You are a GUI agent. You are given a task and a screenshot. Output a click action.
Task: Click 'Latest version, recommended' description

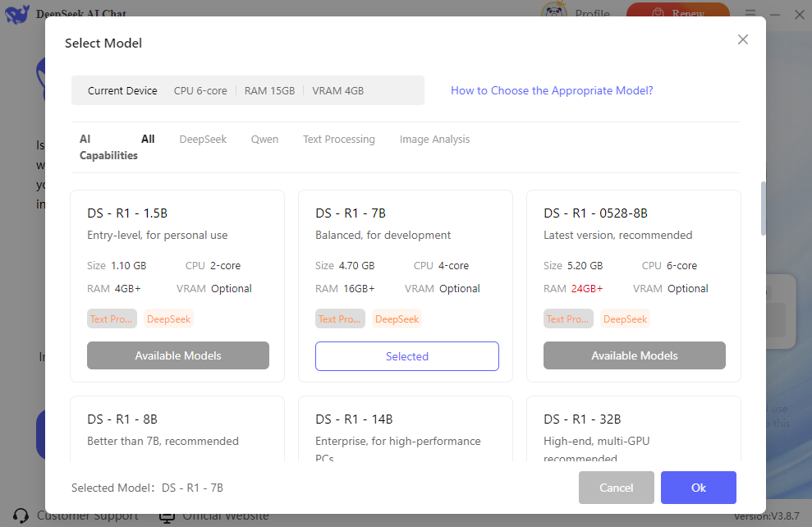(x=617, y=235)
